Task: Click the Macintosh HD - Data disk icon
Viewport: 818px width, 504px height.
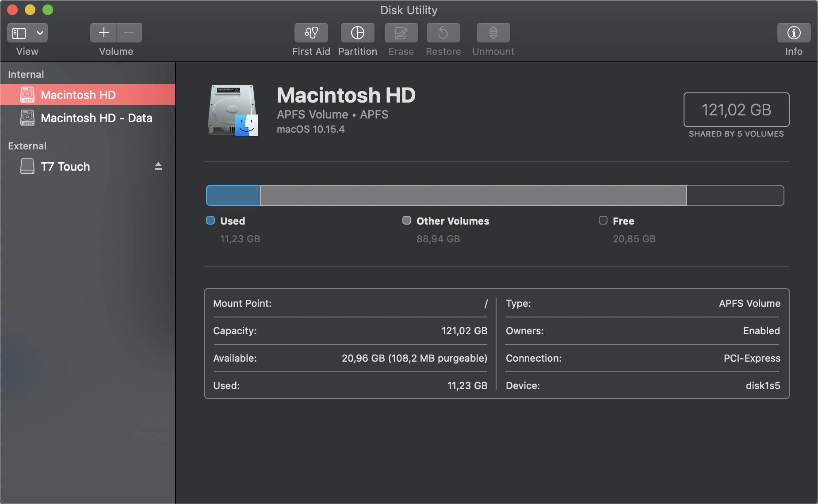Action: point(27,118)
